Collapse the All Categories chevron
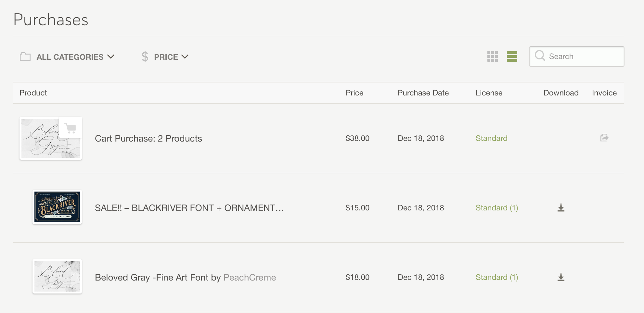The image size is (644, 313). pos(111,56)
